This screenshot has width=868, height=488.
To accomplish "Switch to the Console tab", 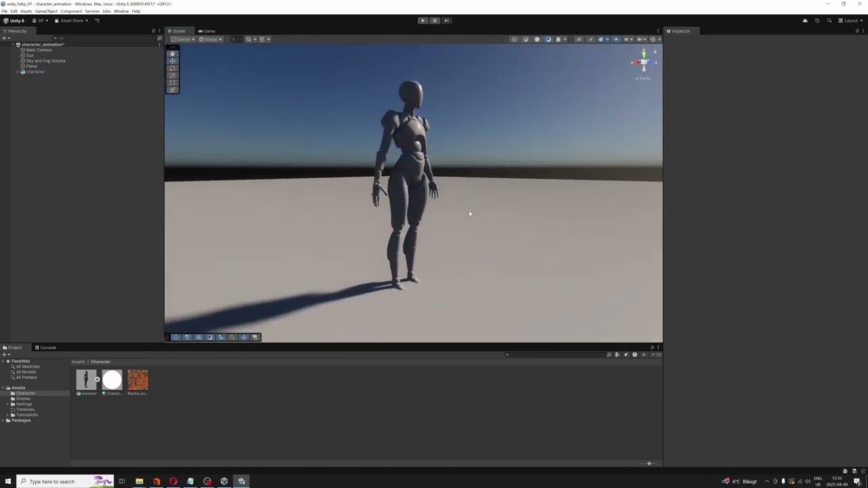I will [45, 348].
